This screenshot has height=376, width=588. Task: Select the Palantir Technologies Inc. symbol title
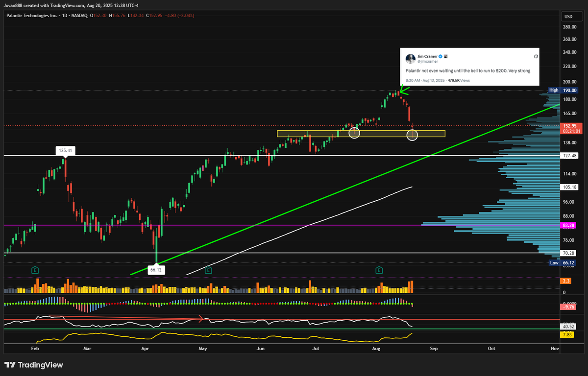pyautogui.click(x=32, y=15)
